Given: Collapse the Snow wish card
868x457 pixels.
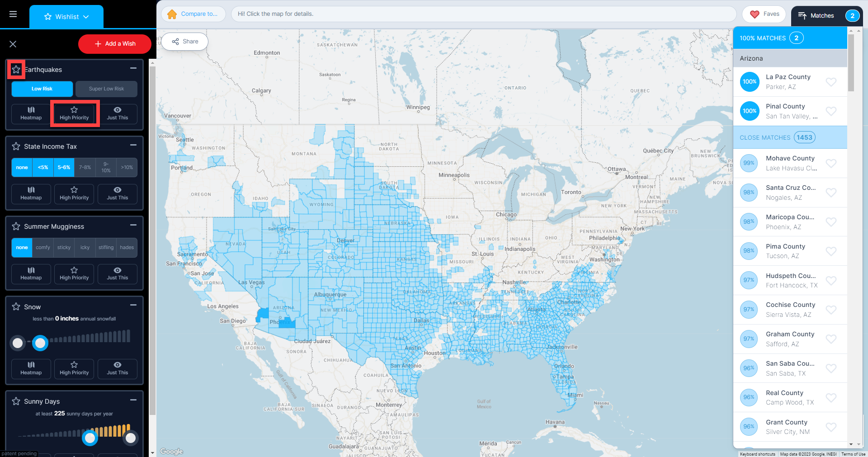Looking at the screenshot, I should coord(133,305).
